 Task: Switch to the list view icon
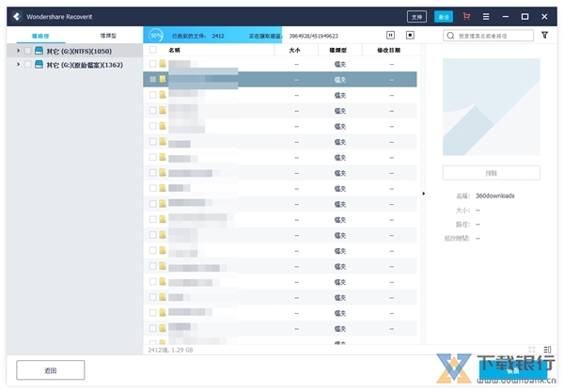[x=547, y=350]
